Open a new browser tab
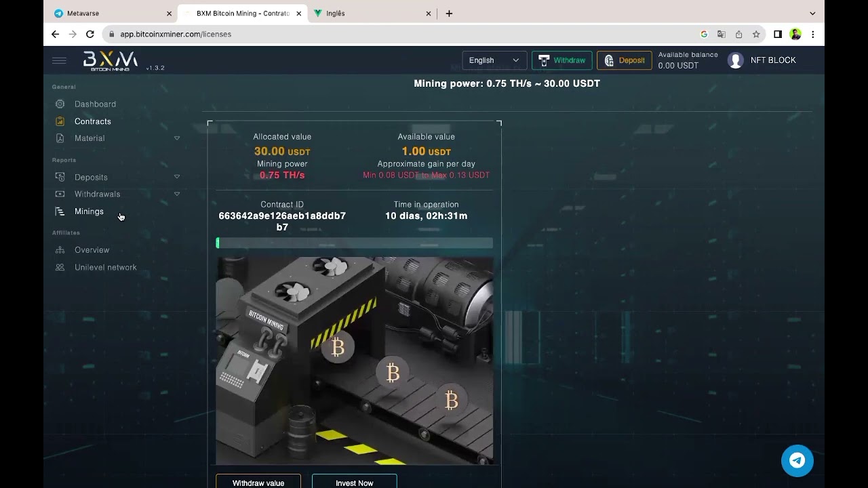Screen dimensions: 868x488 [x=449, y=14]
